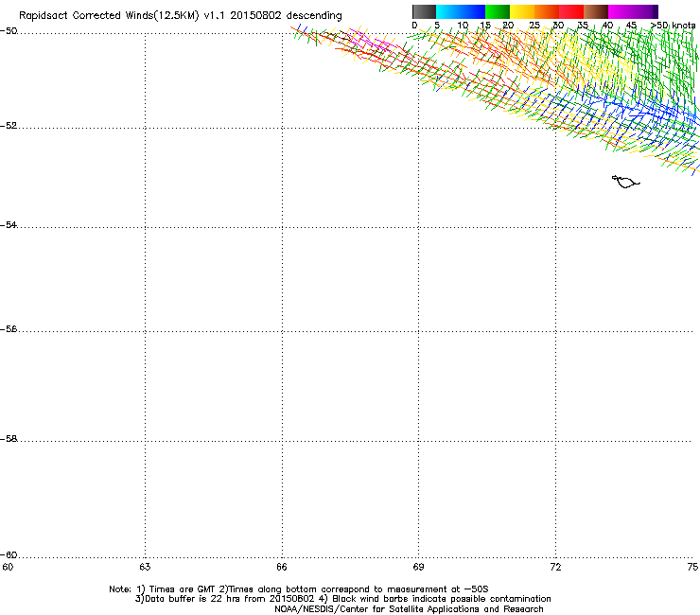Select the brown 35–40 knots legend segment
Image resolution: width=700 pixels, height=615 pixels.
tap(596, 11)
